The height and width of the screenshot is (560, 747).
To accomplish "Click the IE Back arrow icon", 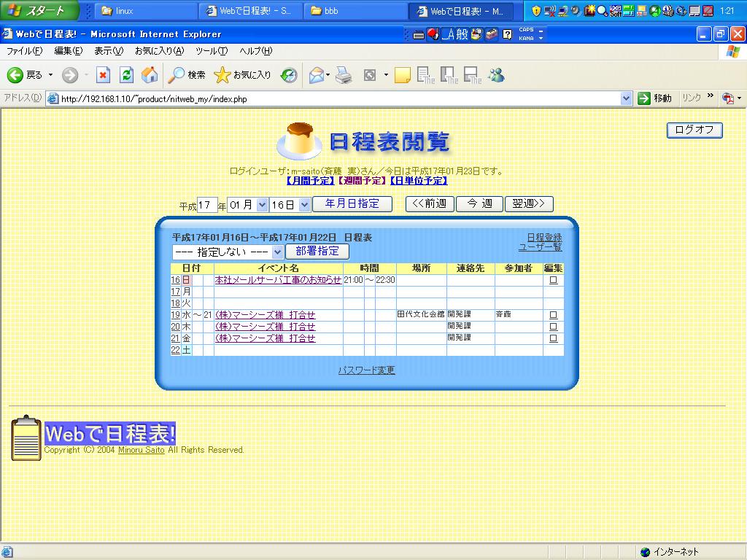I will click(15, 75).
